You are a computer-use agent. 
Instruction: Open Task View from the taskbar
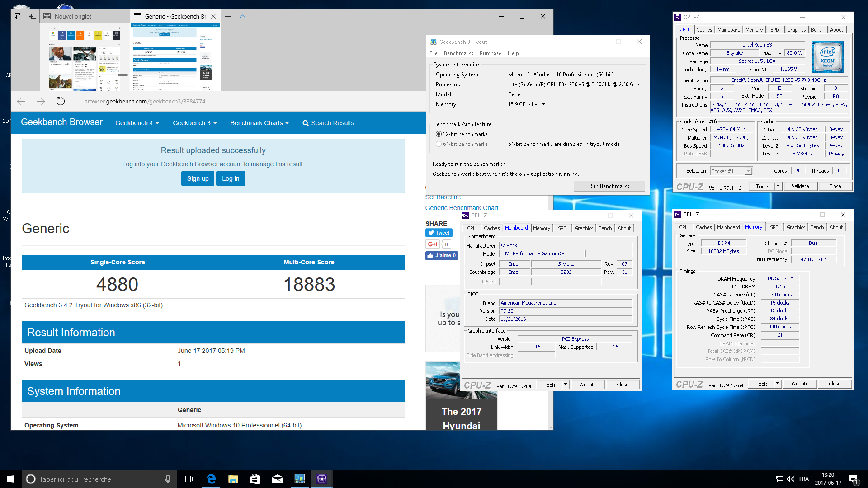[188, 479]
